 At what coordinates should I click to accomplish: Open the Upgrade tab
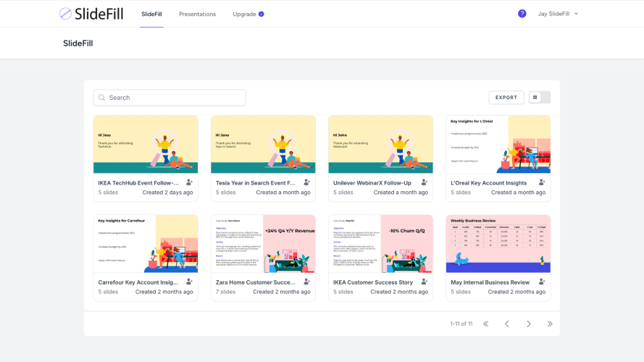pyautogui.click(x=244, y=14)
